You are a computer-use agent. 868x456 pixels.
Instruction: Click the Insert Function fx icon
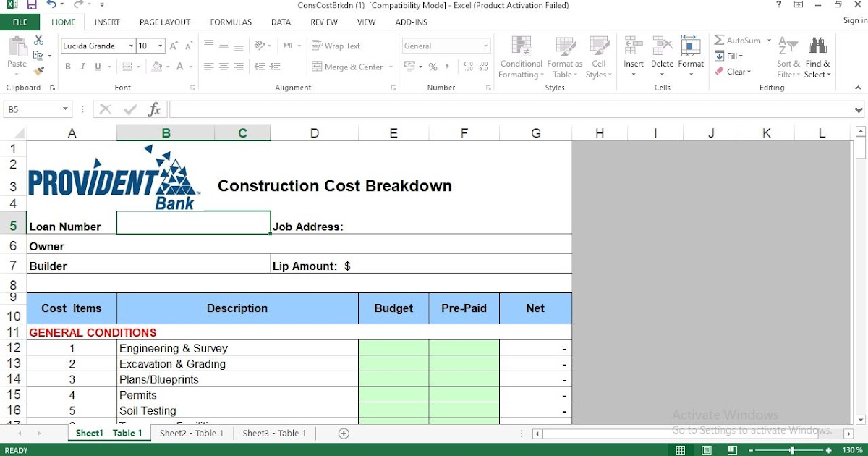pyautogui.click(x=154, y=109)
